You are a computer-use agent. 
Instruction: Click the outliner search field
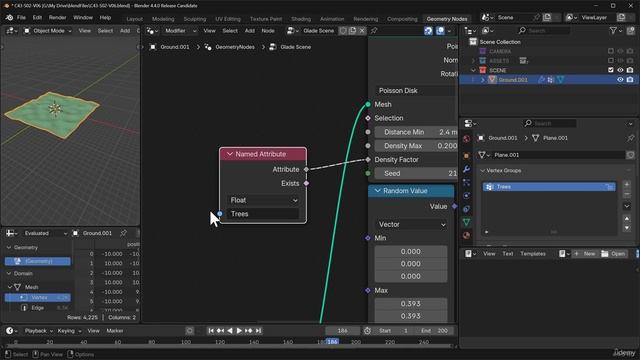(544, 31)
